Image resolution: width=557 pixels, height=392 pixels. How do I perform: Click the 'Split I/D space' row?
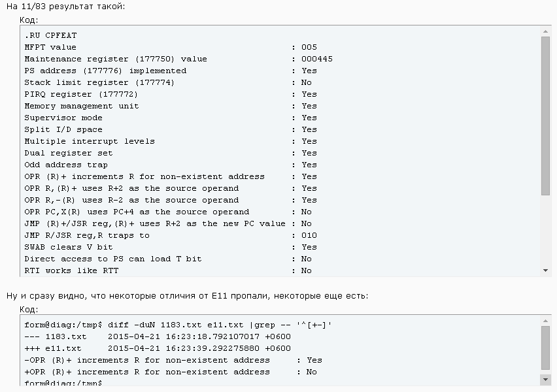pyautogui.click(x=63, y=129)
